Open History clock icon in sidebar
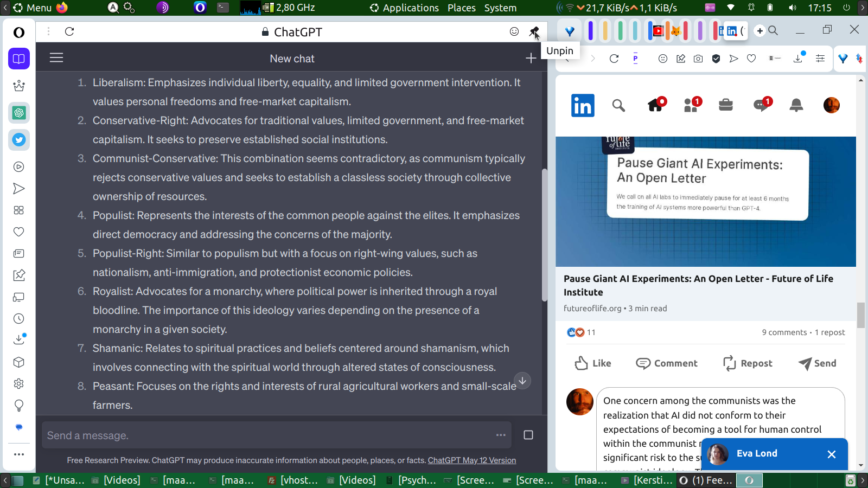Screen dimensions: 868x488 (x=19, y=319)
